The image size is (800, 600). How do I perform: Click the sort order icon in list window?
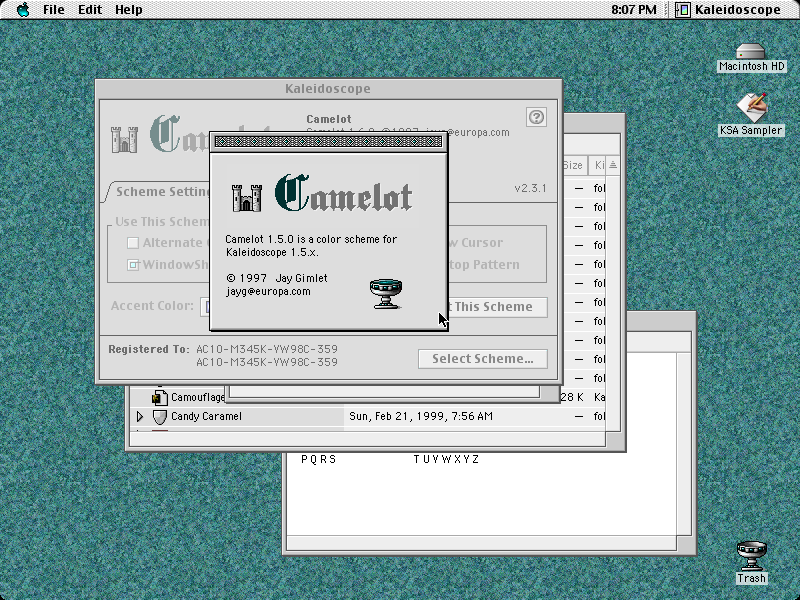[613, 165]
